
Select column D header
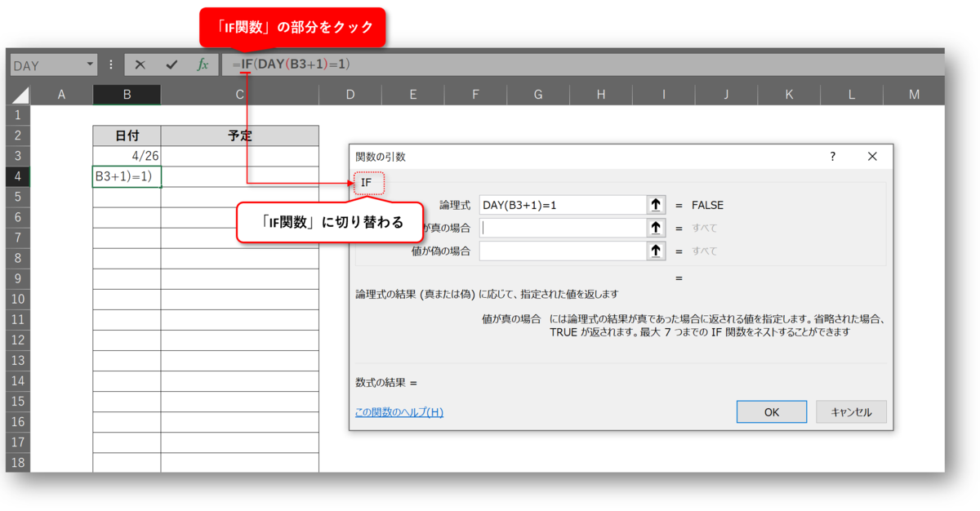[350, 94]
